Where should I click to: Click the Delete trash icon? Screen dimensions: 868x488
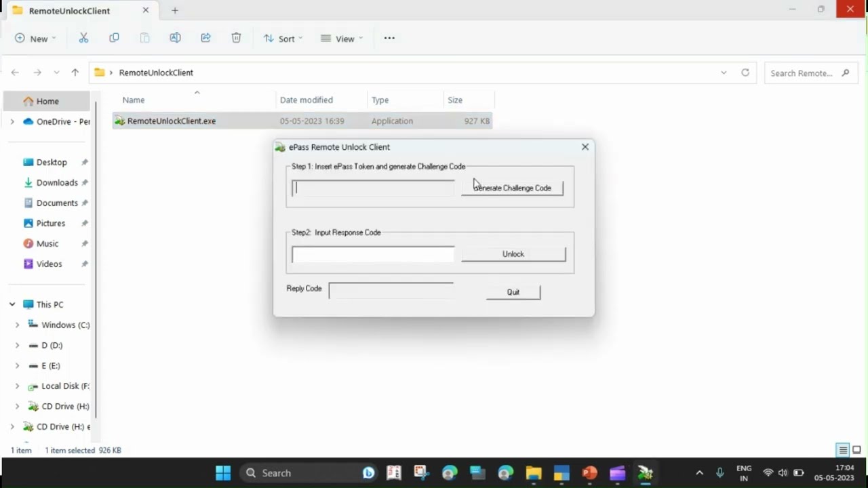pos(236,38)
